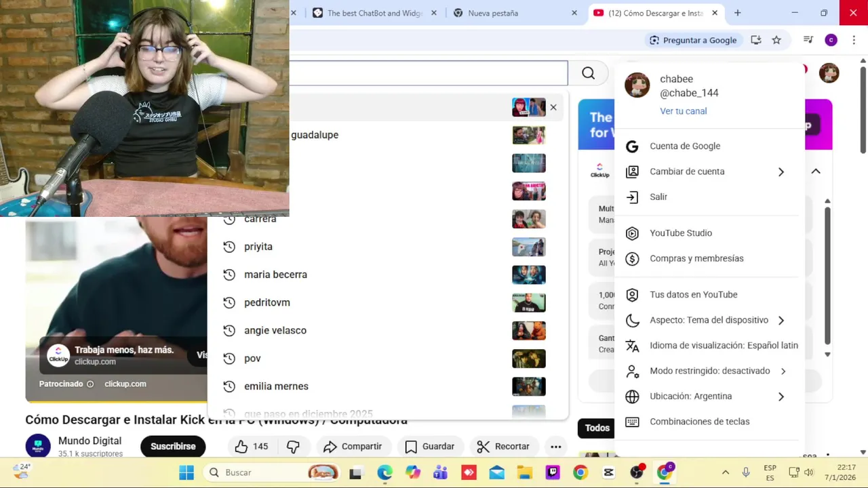Remove the first suggestion with X button
Screen dimensions: 868x488
pyautogui.click(x=553, y=107)
